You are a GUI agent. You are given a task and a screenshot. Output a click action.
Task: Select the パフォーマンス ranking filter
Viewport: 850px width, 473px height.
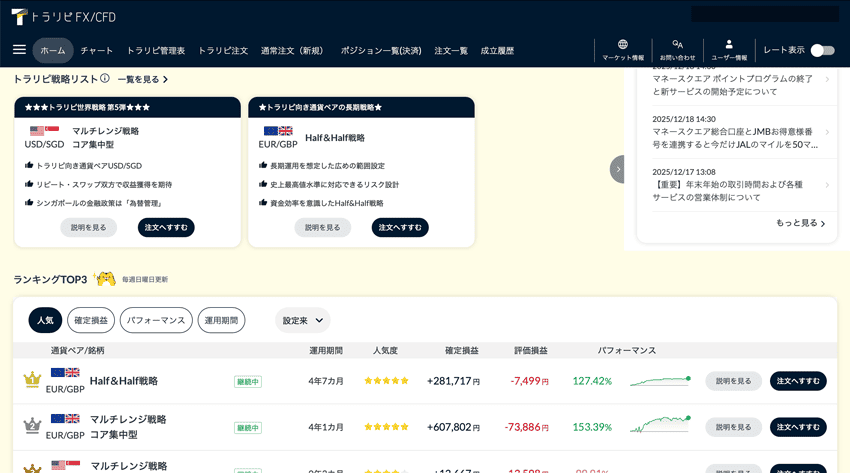point(156,320)
